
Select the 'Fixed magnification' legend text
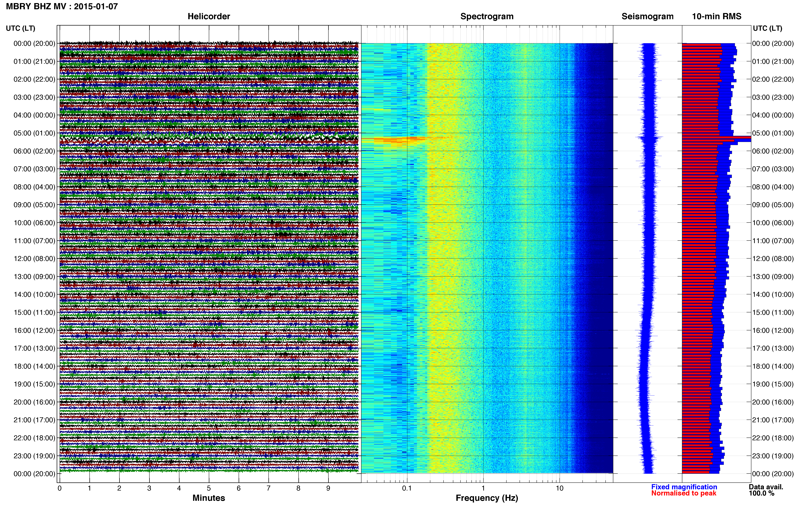(x=684, y=487)
